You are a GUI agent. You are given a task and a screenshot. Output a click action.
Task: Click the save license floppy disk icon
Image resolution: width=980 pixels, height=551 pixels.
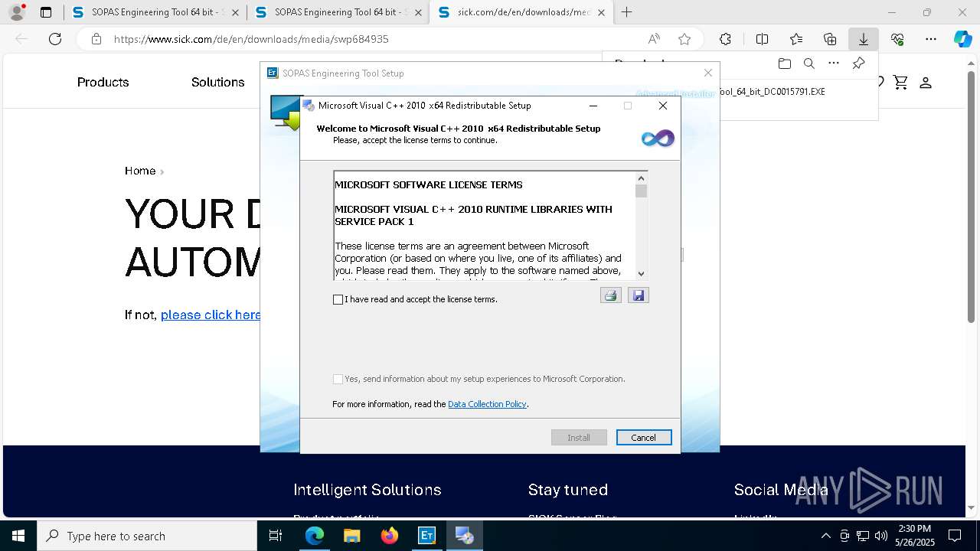point(639,295)
